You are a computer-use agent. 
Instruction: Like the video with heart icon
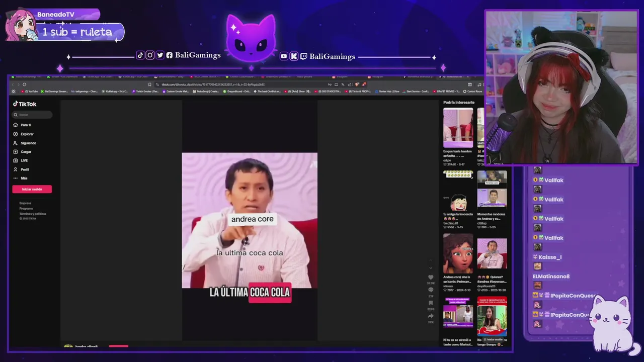coord(431,277)
